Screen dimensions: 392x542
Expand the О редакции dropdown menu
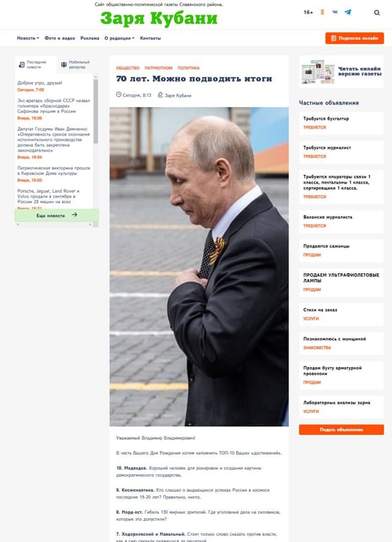pyautogui.click(x=119, y=38)
